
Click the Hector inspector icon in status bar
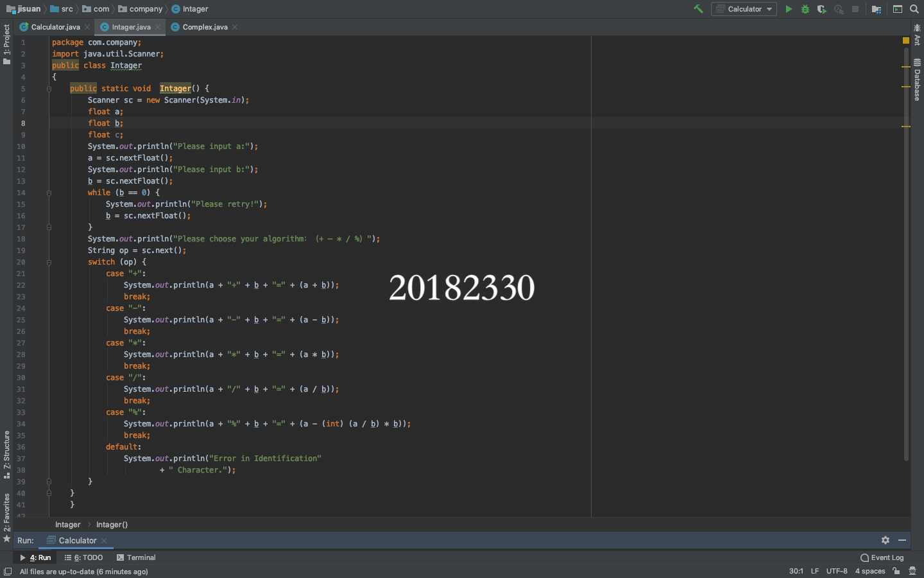pos(912,571)
